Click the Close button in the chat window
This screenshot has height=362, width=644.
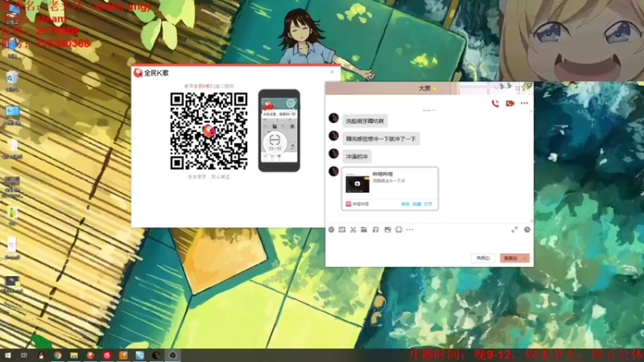[x=483, y=258]
